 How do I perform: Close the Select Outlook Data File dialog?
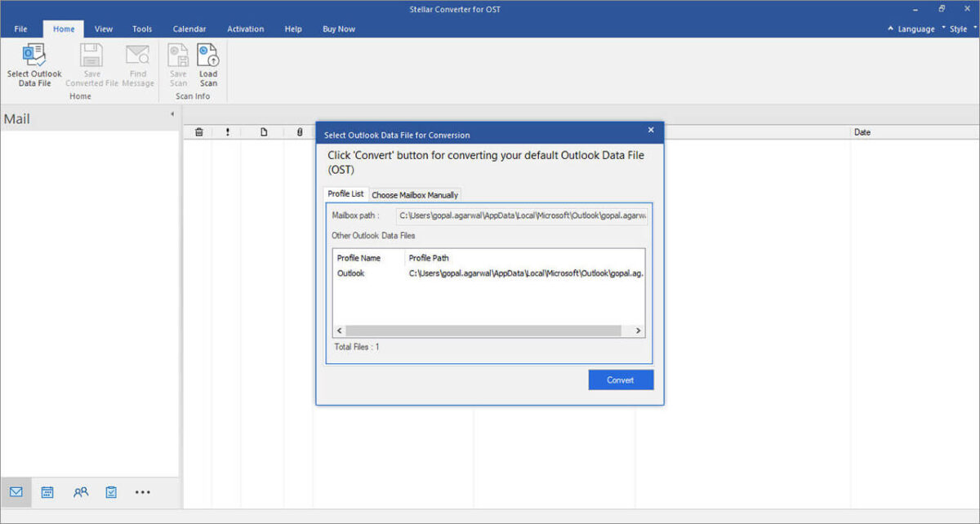[x=651, y=130]
